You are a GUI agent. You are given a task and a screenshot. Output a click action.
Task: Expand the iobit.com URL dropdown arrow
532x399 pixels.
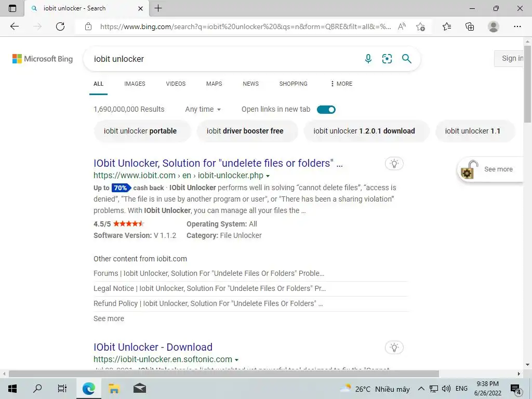click(268, 176)
